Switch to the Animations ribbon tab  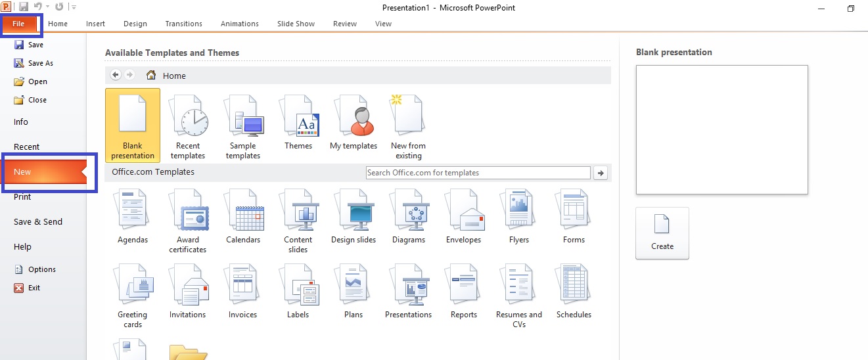240,24
